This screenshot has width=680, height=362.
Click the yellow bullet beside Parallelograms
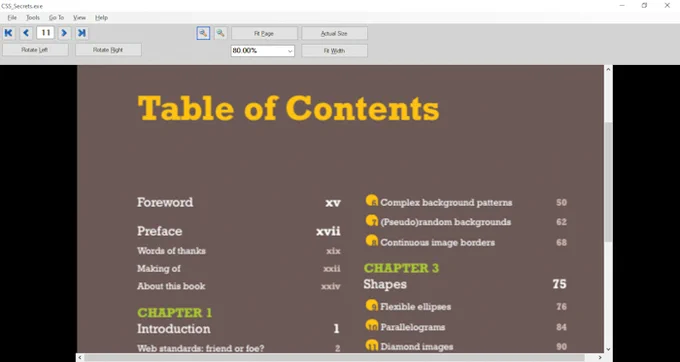[372, 325]
